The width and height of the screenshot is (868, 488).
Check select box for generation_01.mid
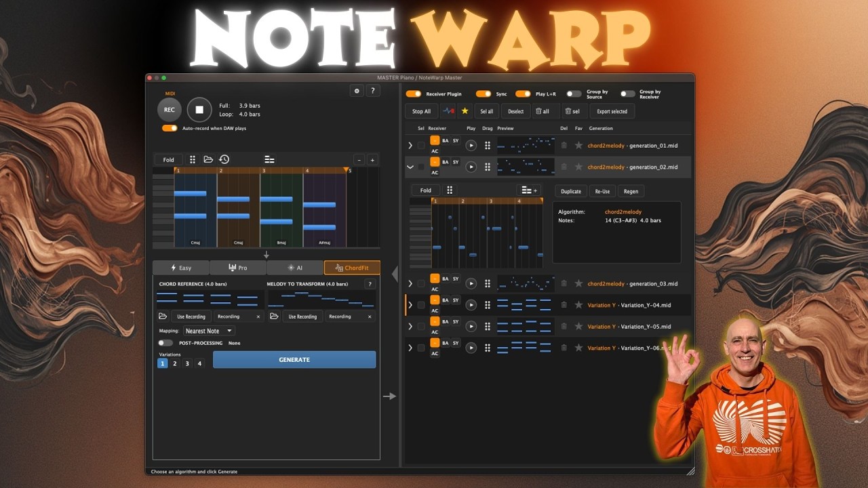[x=421, y=145]
